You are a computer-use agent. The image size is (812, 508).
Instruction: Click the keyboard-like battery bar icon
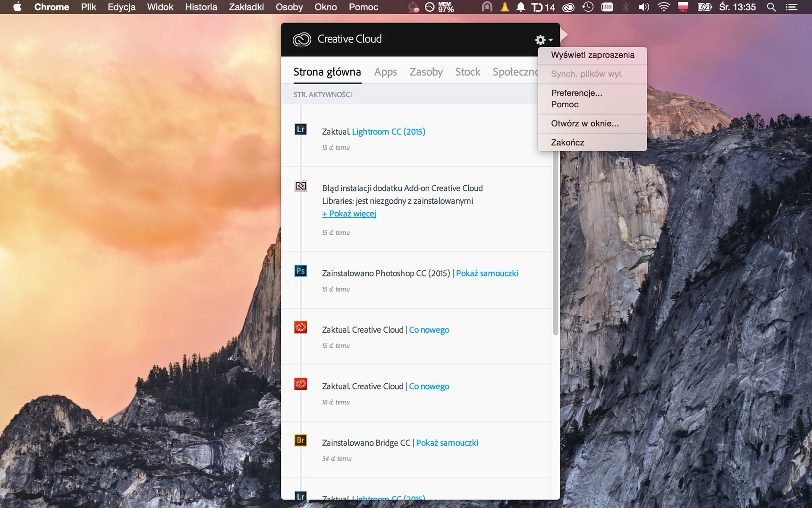pyautogui.click(x=607, y=7)
